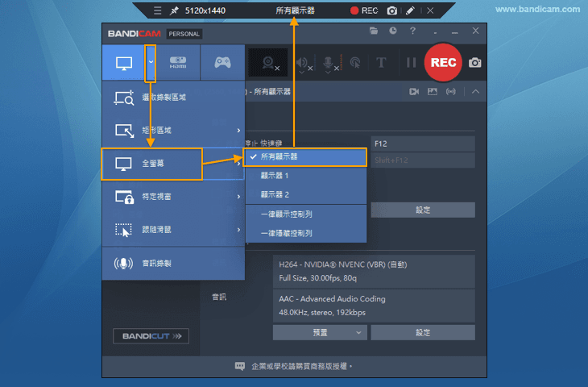Switch to game recording mode
Image resolution: width=588 pixels, height=387 pixels.
click(x=223, y=63)
